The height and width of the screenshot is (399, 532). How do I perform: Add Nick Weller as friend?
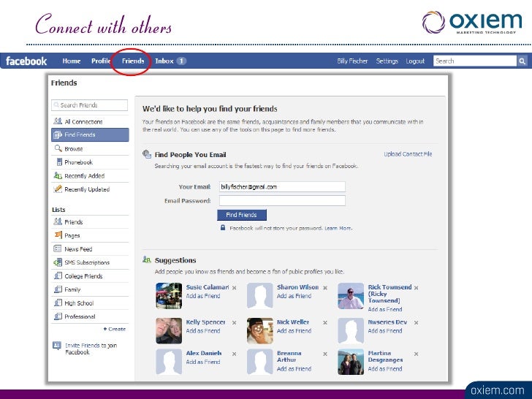point(294,331)
